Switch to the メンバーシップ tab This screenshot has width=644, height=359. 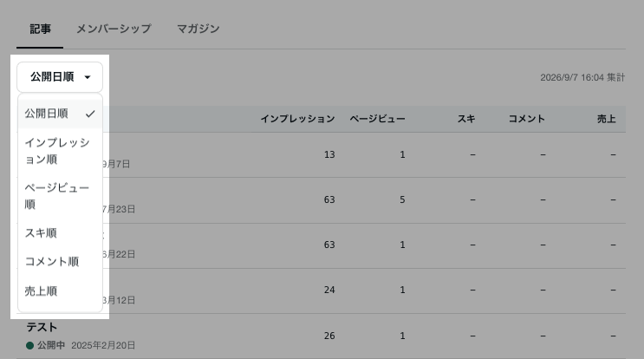114,29
